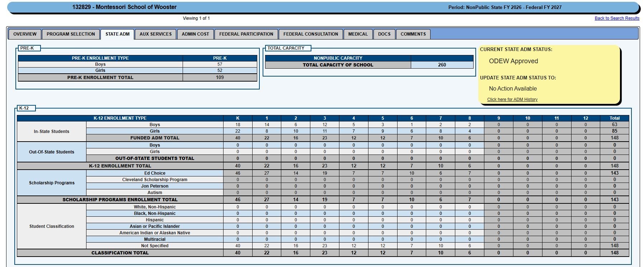
Task: Open the Aux Services tab
Action: tap(155, 34)
